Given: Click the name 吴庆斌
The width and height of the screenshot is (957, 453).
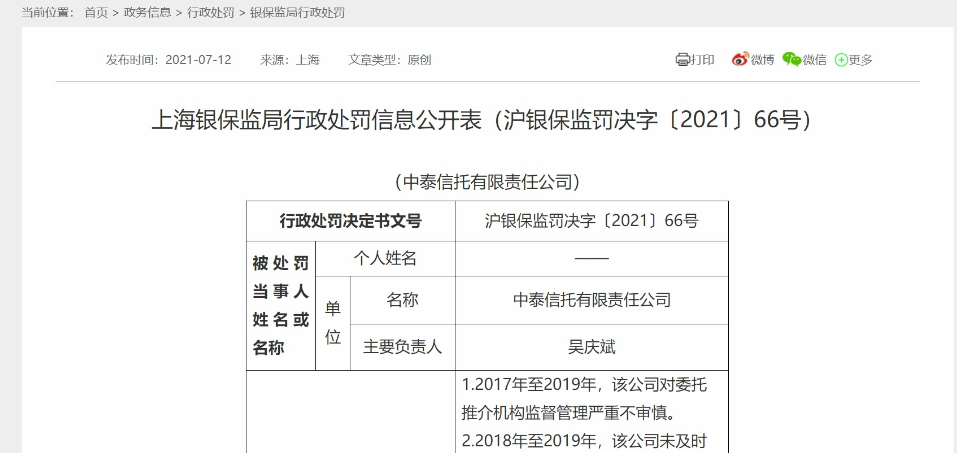Looking at the screenshot, I should tap(592, 347).
